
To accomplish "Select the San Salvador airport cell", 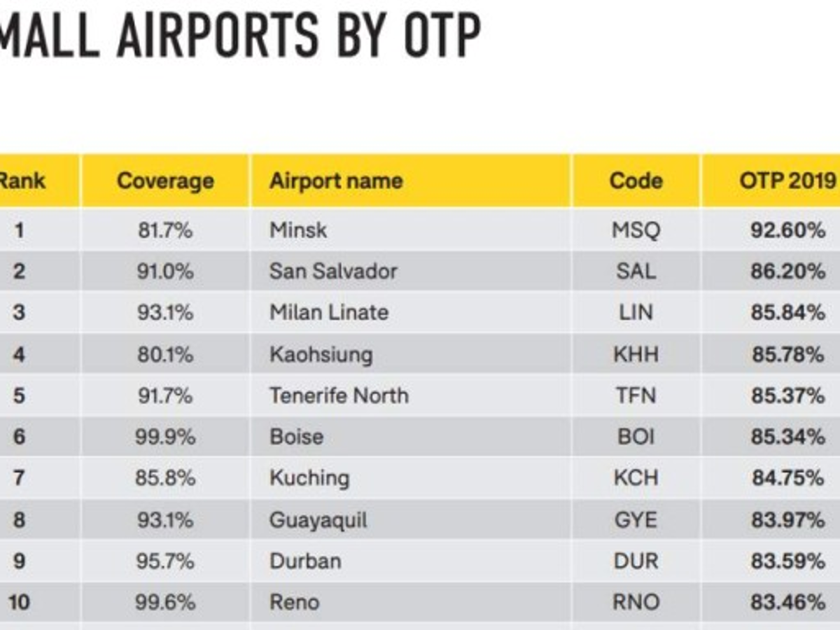I will coord(333,272).
